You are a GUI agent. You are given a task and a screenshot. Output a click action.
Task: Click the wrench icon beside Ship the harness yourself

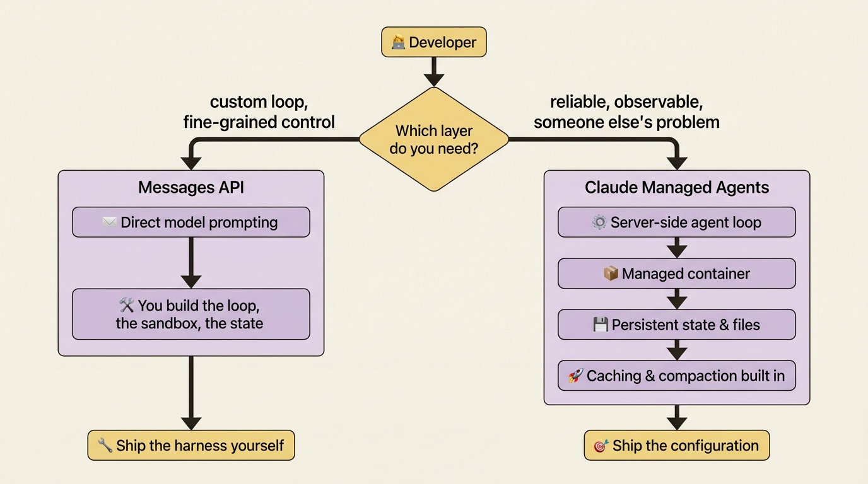coord(105,446)
